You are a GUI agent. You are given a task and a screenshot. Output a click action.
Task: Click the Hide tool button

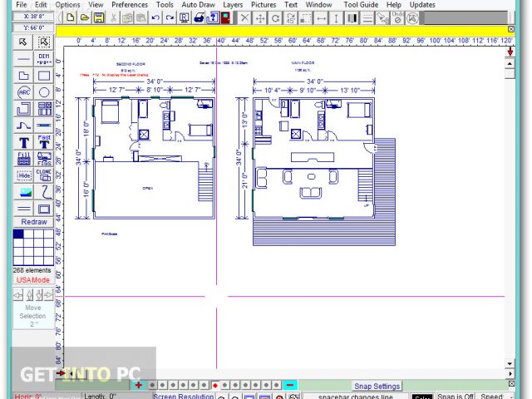23,175
